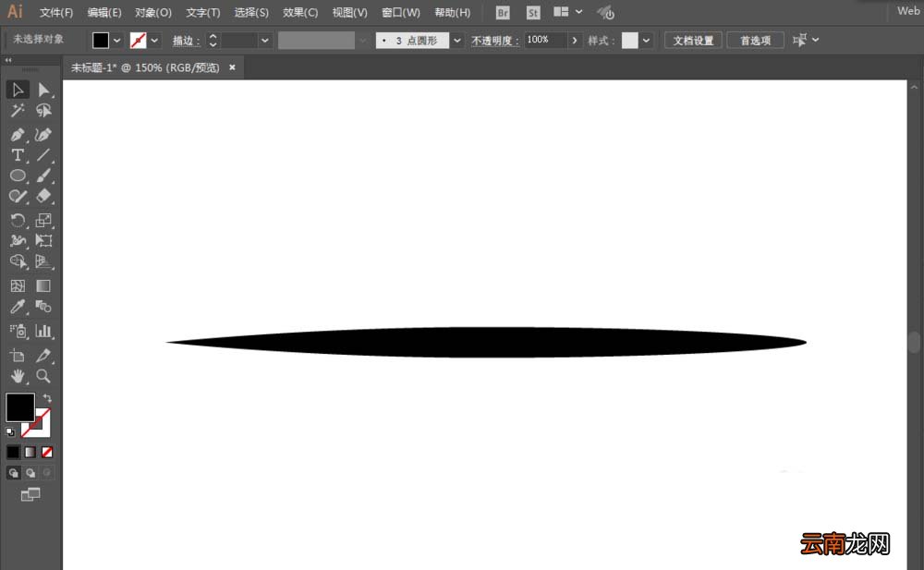Click the black fill swatch in toolbox
Viewport: 924px width, 570px height.
click(20, 407)
